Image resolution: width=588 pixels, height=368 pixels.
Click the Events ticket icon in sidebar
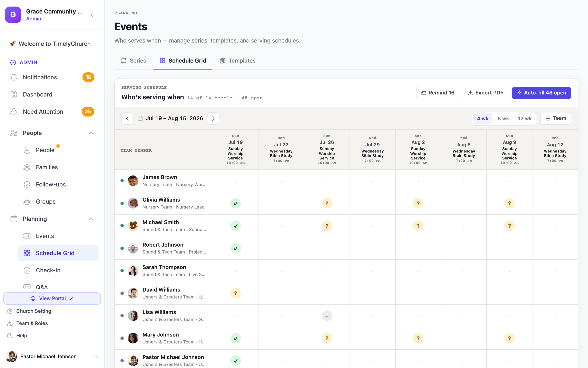coord(27,236)
